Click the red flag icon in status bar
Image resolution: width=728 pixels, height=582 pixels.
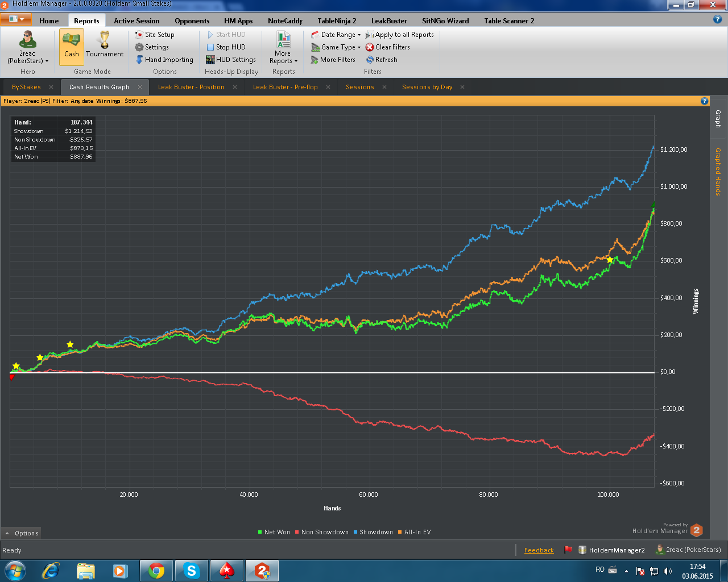568,550
